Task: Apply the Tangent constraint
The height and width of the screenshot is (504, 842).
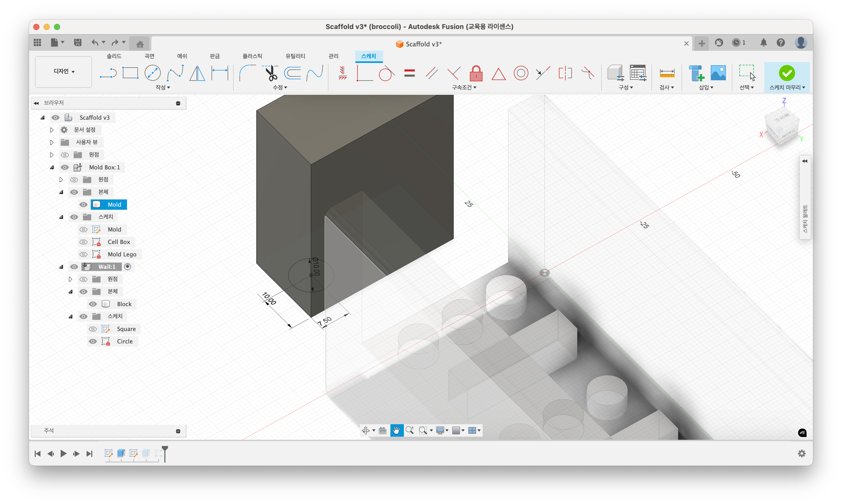Action: click(387, 73)
